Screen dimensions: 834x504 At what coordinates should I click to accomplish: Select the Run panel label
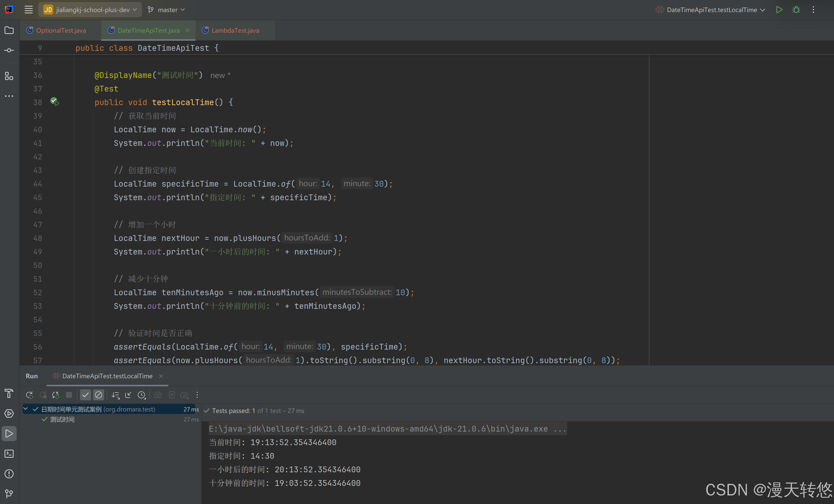click(x=32, y=376)
